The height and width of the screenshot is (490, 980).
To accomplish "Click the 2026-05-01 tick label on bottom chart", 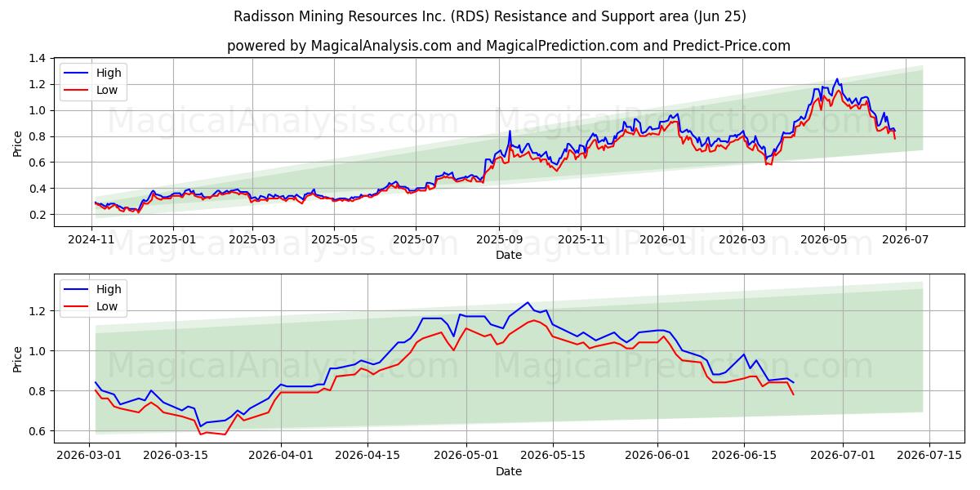I will (x=465, y=457).
